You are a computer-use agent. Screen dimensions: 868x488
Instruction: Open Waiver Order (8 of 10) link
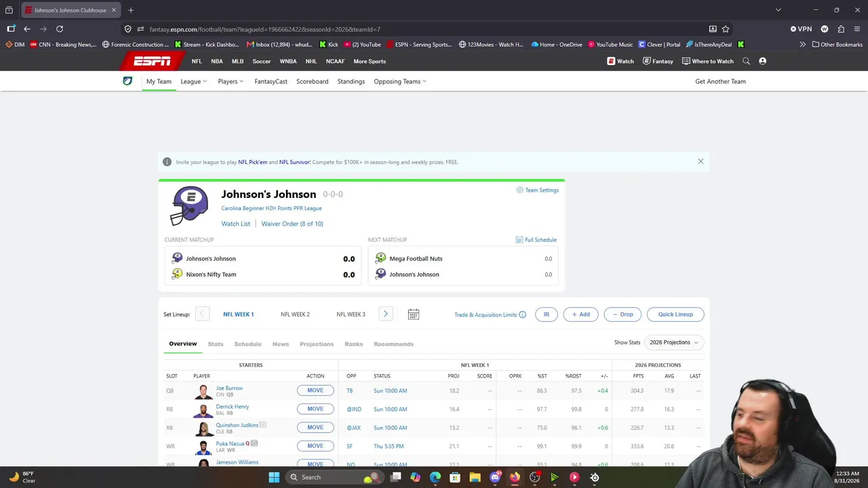pos(292,224)
